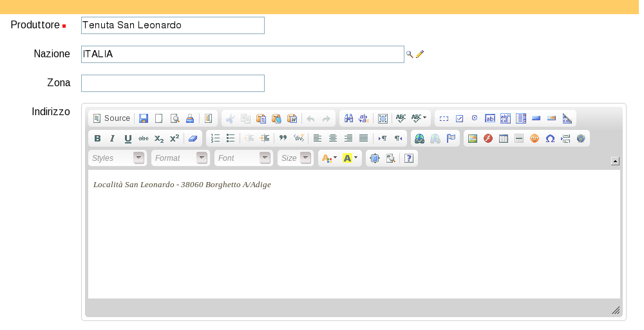Open the Replace tool
This screenshot has width=644, height=330.
[x=364, y=118]
